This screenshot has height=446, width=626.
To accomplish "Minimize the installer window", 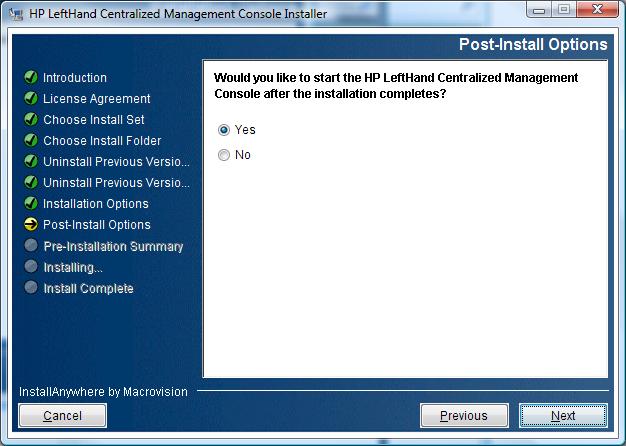I will (539, 10).
